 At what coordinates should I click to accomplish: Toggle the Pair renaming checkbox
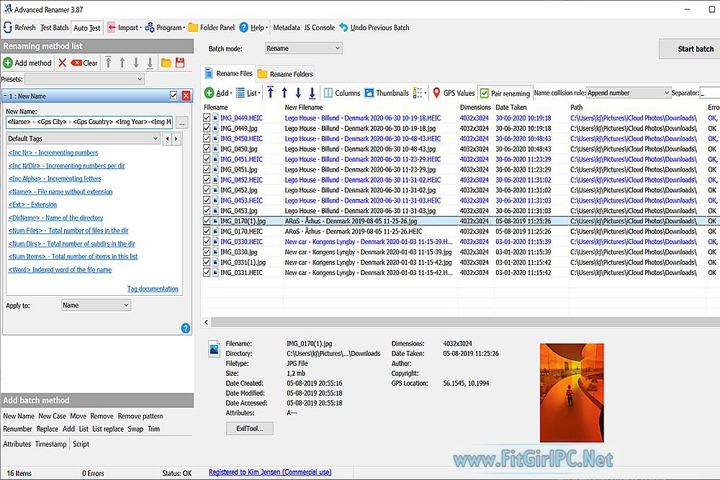coord(484,93)
